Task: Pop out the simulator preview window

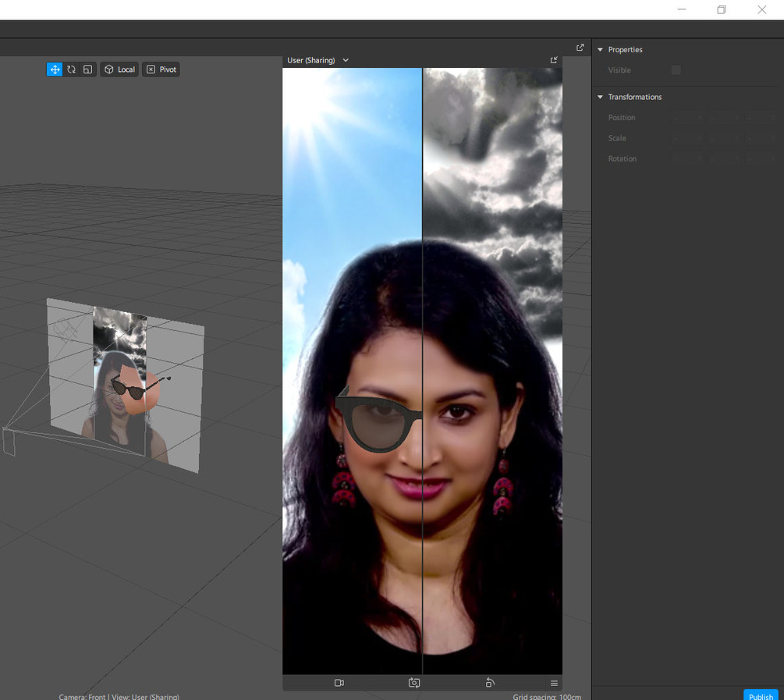Action: (x=554, y=60)
